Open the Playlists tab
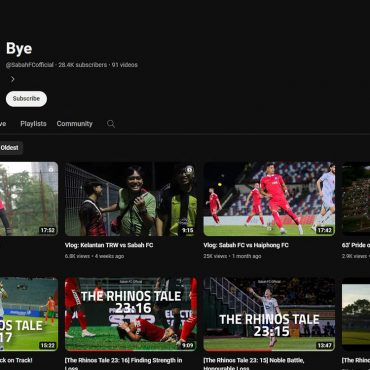Image resolution: width=370 pixels, height=370 pixels. [x=33, y=124]
